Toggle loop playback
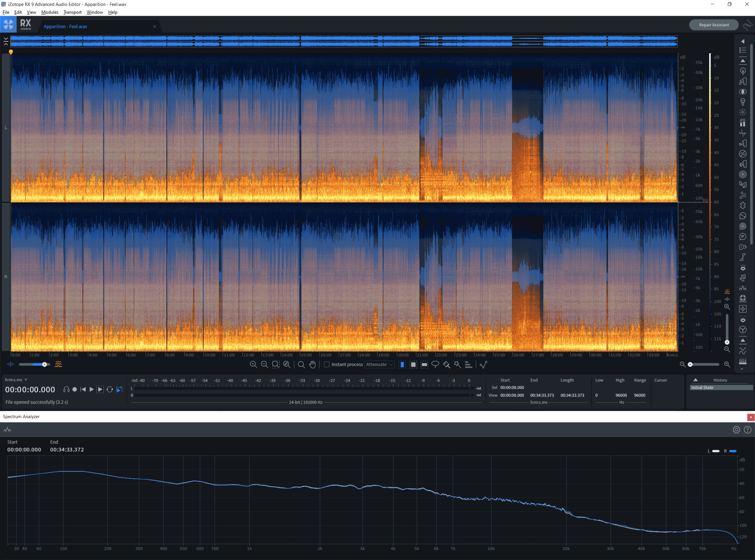Viewport: 755px width, 560px height. (x=109, y=389)
